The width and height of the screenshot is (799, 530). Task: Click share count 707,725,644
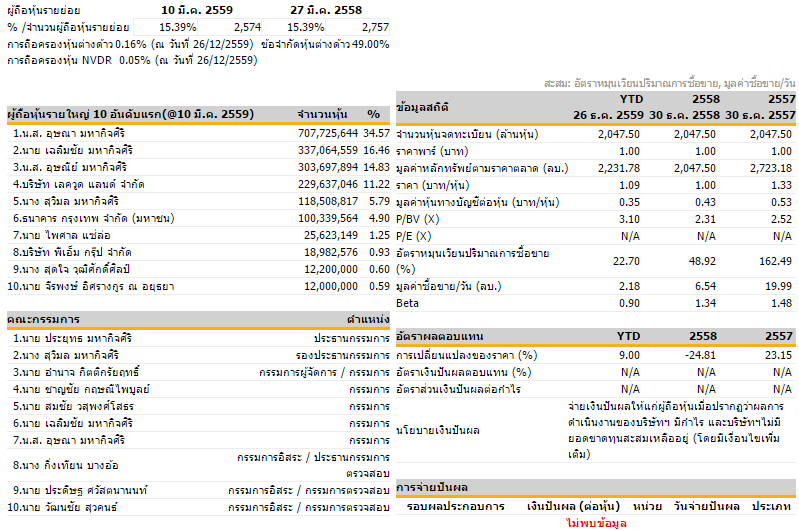[328, 134]
